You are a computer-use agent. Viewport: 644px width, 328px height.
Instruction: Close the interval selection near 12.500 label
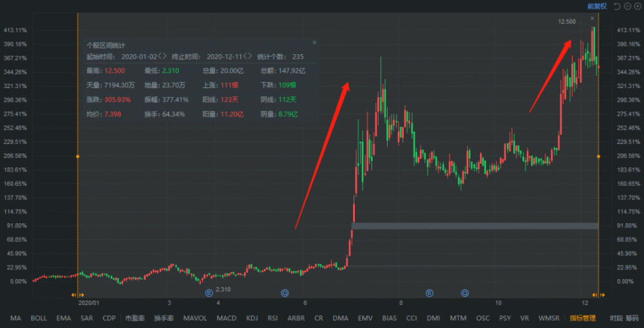click(592, 18)
